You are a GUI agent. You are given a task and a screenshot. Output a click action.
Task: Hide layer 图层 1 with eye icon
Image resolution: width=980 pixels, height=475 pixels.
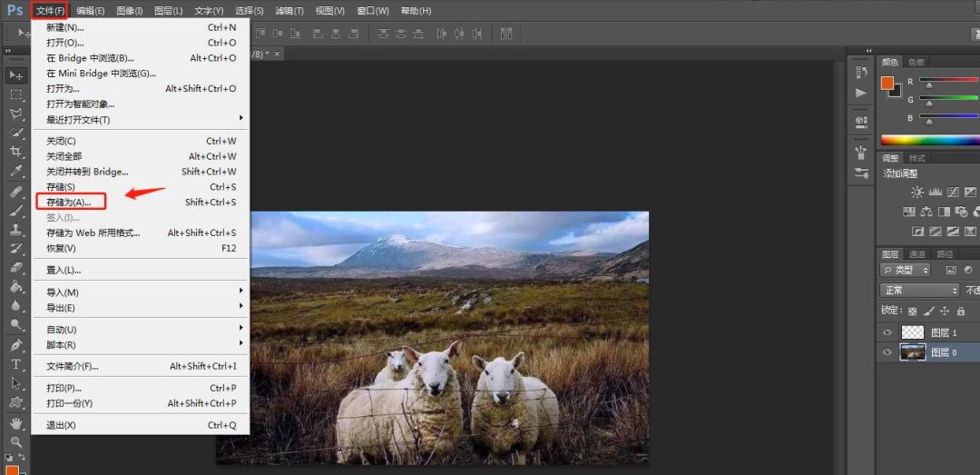point(887,332)
